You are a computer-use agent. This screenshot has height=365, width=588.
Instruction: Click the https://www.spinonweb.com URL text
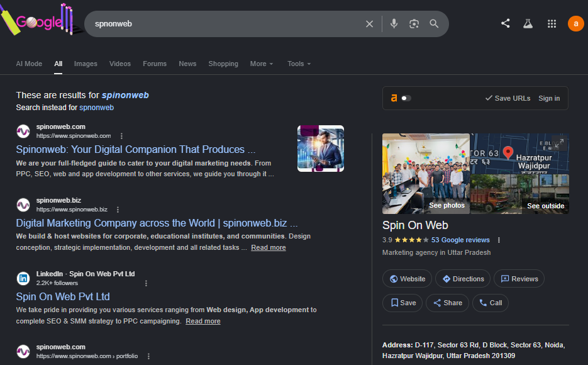point(74,136)
